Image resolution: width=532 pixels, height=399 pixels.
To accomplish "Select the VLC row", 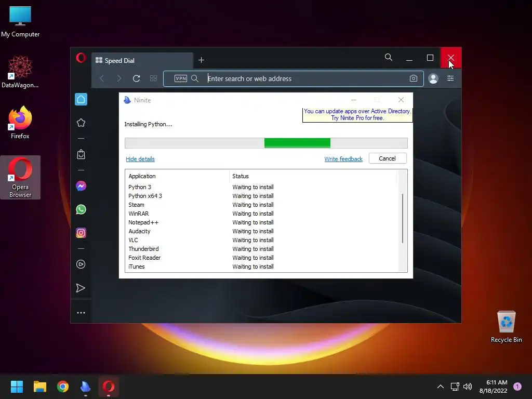I will (x=261, y=240).
